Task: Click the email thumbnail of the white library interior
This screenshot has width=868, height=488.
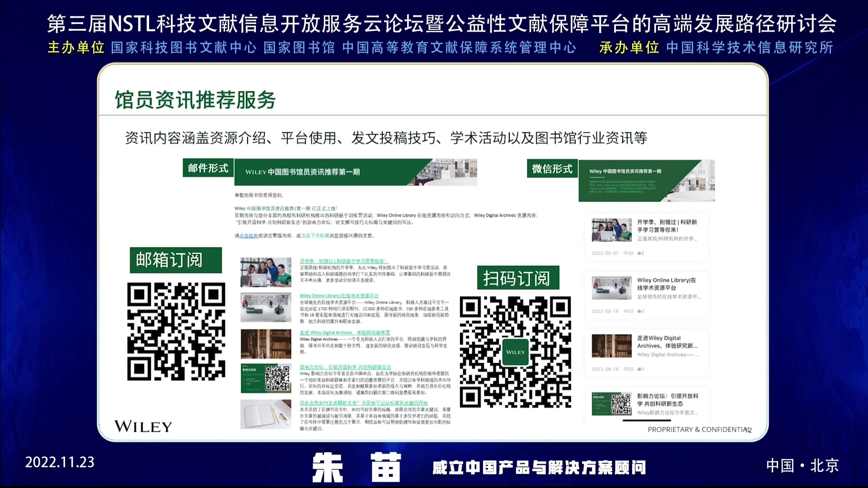Action: 266,307
